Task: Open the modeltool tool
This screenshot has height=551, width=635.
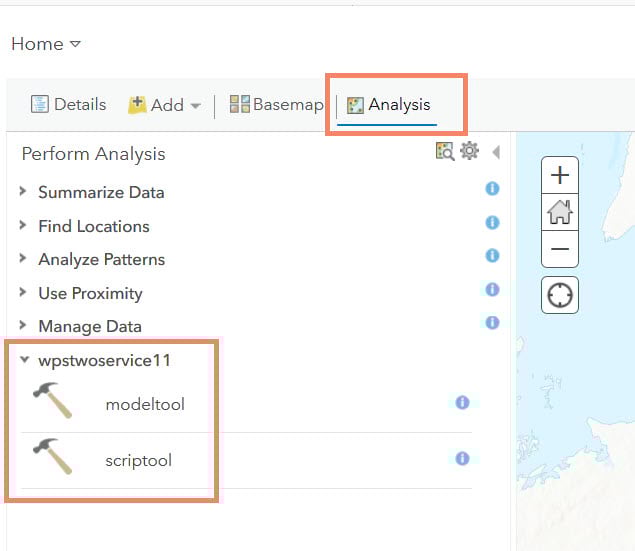Action: (145, 404)
